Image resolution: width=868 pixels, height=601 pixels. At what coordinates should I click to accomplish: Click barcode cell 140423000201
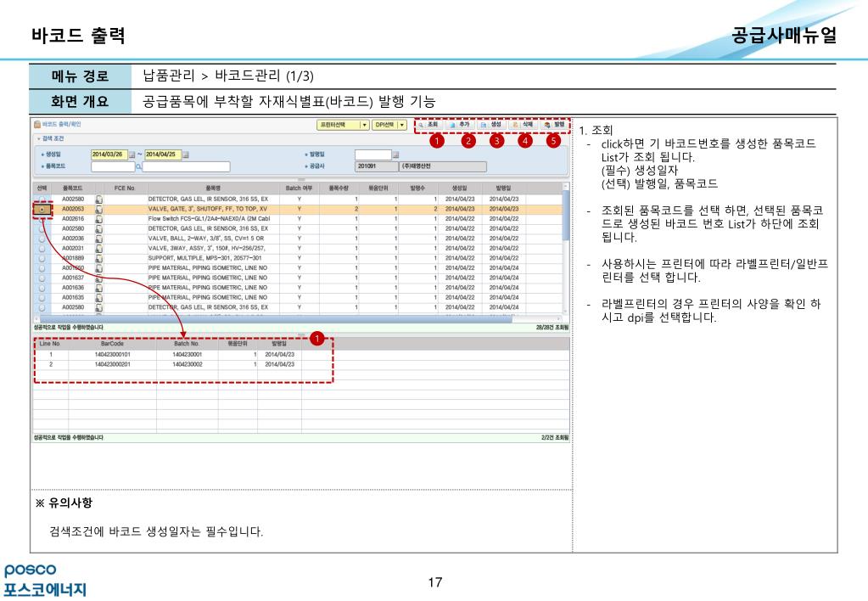pyautogui.click(x=112, y=364)
